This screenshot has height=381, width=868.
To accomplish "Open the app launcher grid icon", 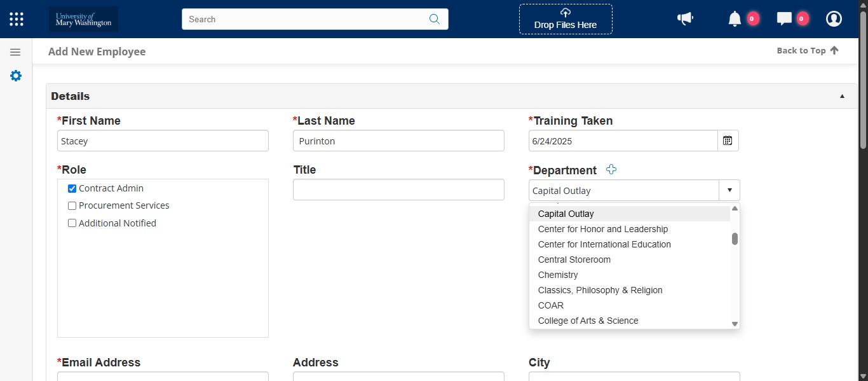I will (x=16, y=18).
